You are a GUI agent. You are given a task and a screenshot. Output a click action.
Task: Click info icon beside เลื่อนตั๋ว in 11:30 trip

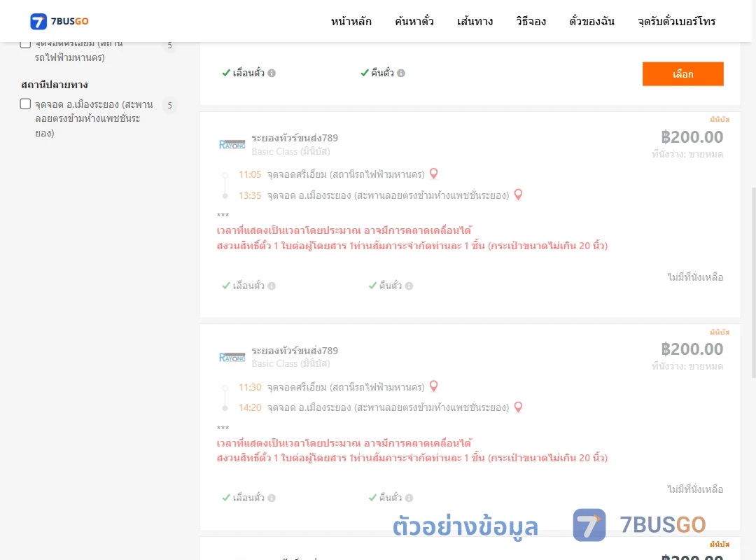[x=272, y=498]
